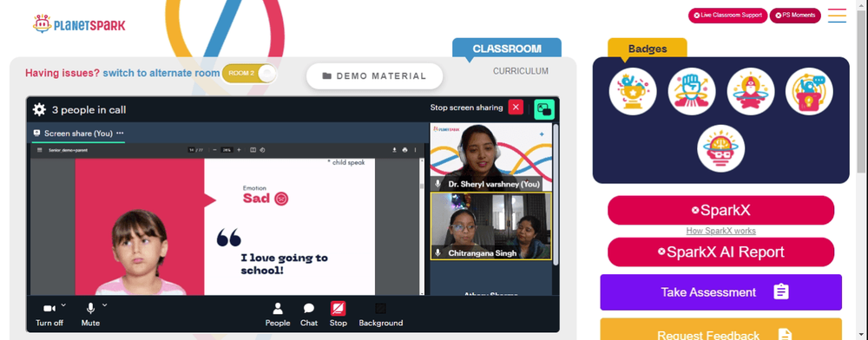The image size is (868, 340).
Task: Turn off the camera
Action: pos(49,313)
